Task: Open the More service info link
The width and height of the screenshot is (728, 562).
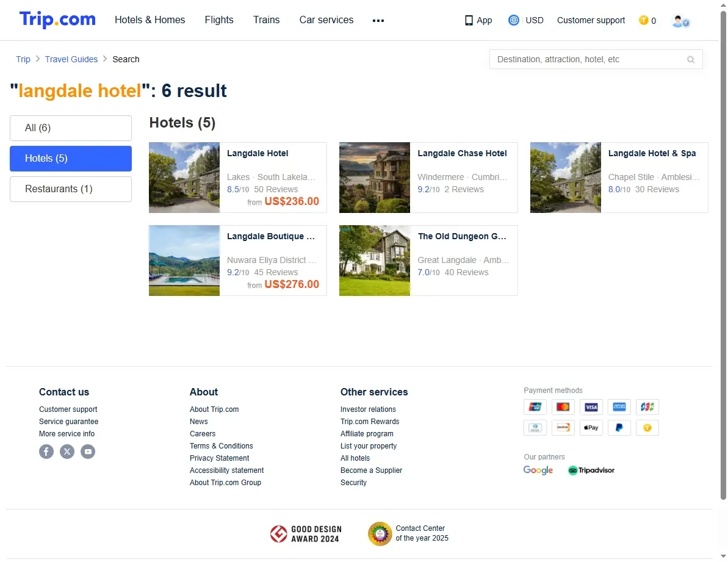Action: point(67,434)
